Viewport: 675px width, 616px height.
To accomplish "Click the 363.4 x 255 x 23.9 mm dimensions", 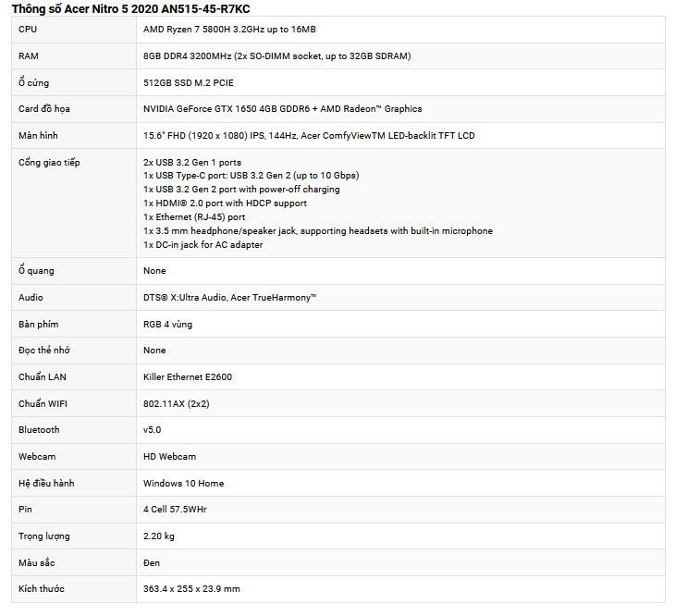I will tap(191, 589).
